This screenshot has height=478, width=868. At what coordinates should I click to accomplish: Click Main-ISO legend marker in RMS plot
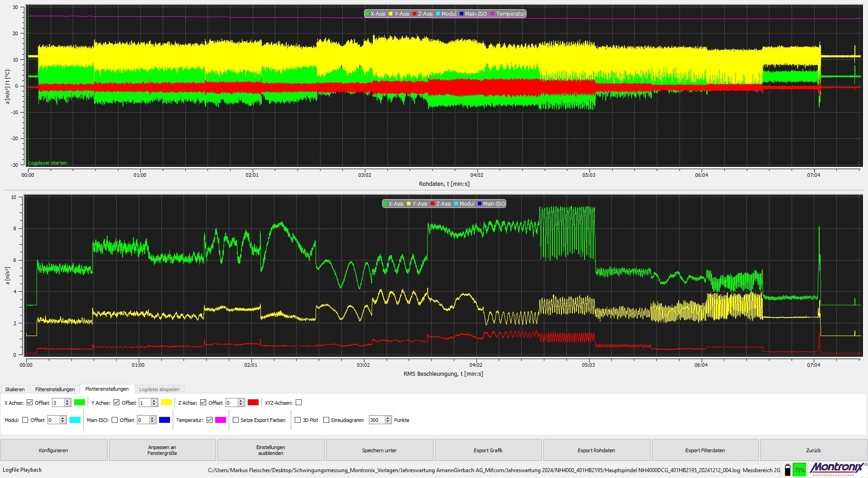pos(480,204)
